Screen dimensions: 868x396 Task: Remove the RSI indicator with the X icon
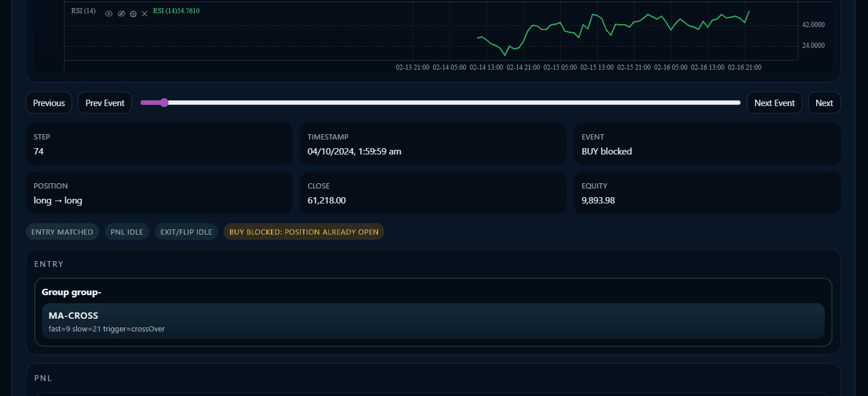tap(145, 14)
